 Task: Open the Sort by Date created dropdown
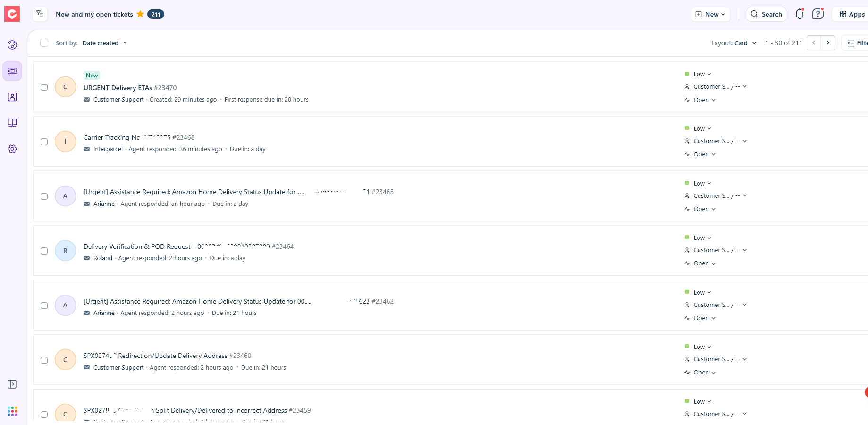(x=104, y=43)
